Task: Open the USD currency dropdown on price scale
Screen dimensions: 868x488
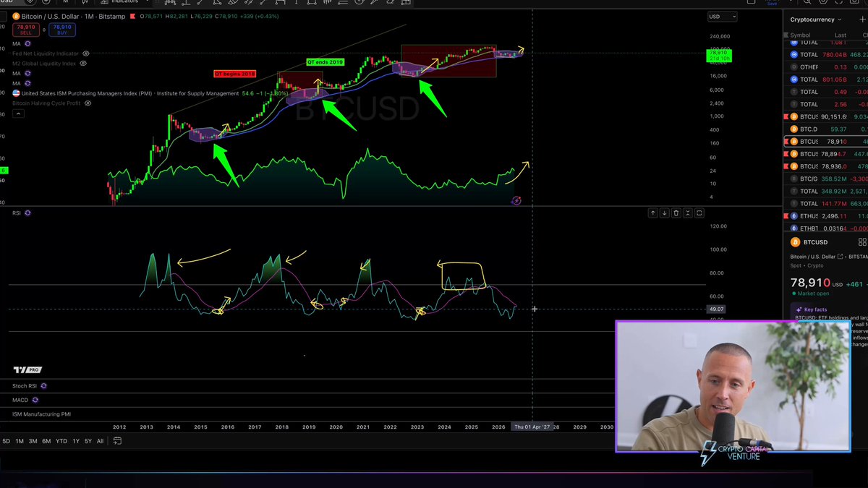Action: [723, 17]
